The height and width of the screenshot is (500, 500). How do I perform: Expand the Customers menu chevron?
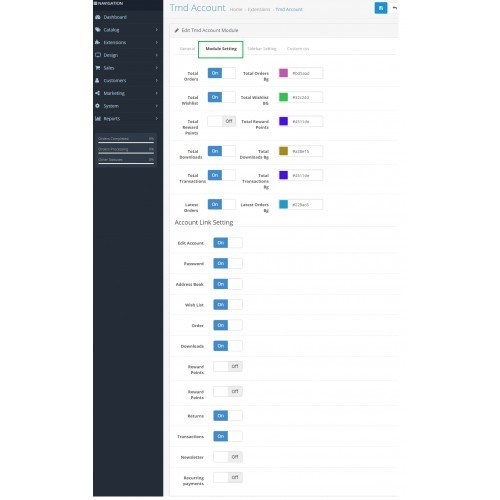click(x=157, y=80)
